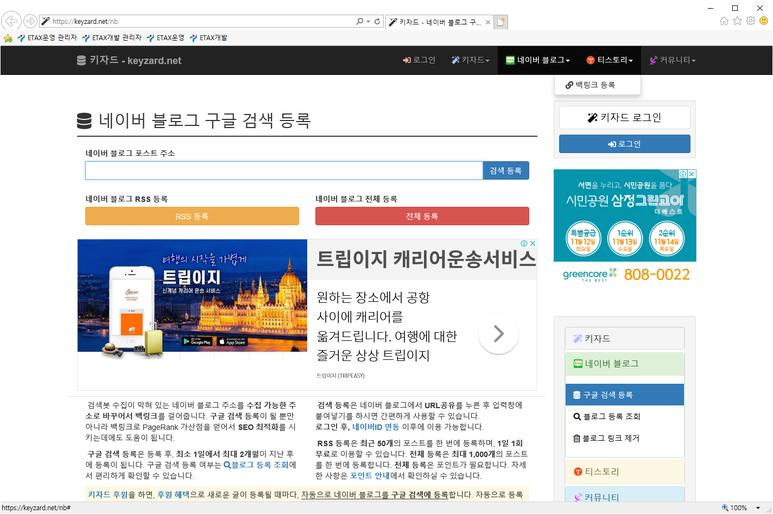Expand the 네이버 블로그 navigation dropdown
This screenshot has width=773, height=514.
pos(537,60)
